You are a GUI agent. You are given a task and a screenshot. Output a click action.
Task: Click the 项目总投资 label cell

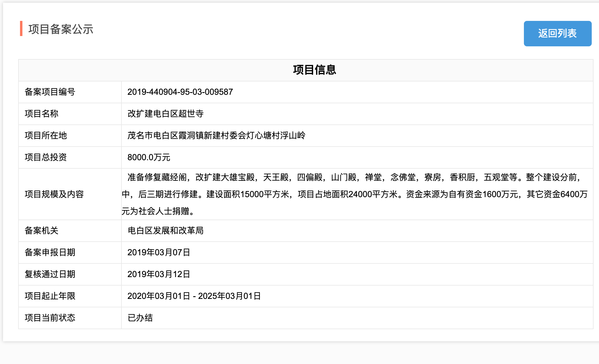46,157
